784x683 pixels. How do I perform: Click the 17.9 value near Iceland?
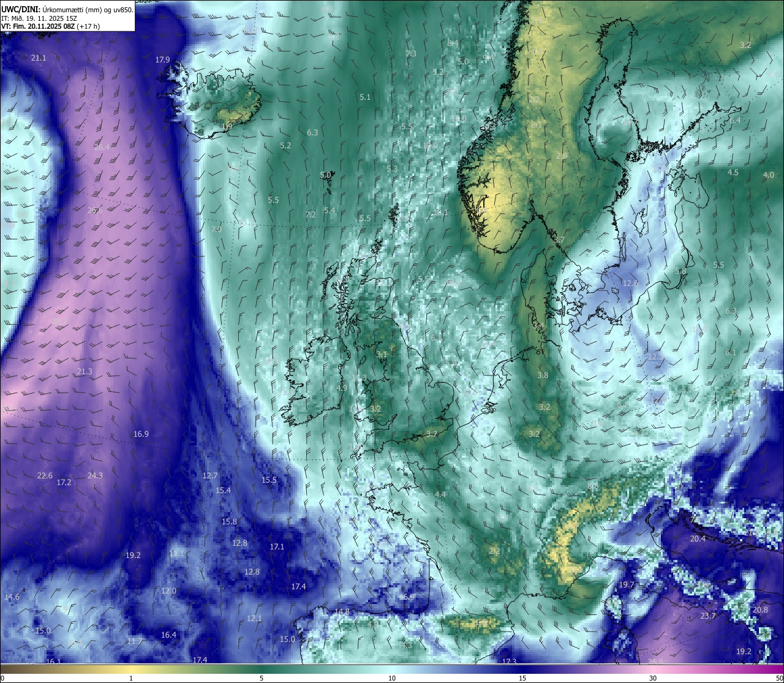162,59
